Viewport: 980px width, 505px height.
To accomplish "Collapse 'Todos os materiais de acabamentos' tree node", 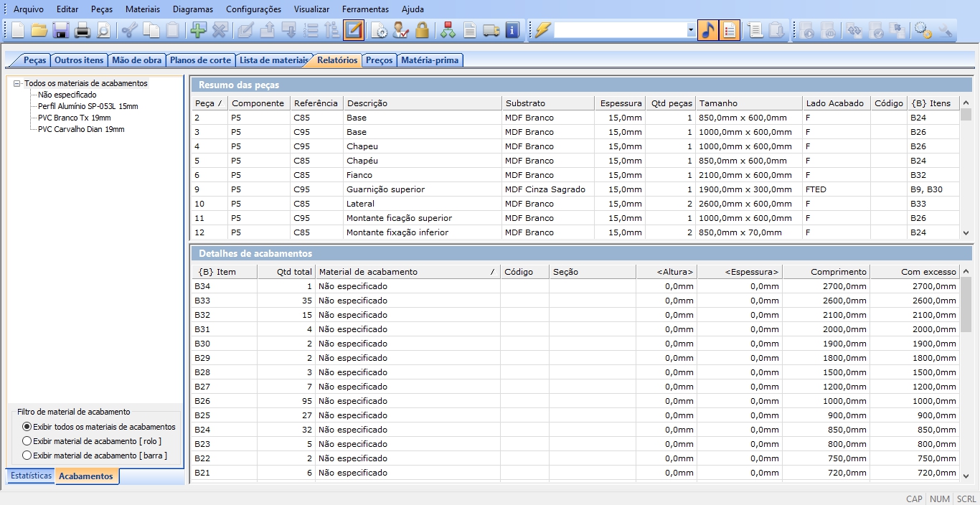I will [x=17, y=83].
